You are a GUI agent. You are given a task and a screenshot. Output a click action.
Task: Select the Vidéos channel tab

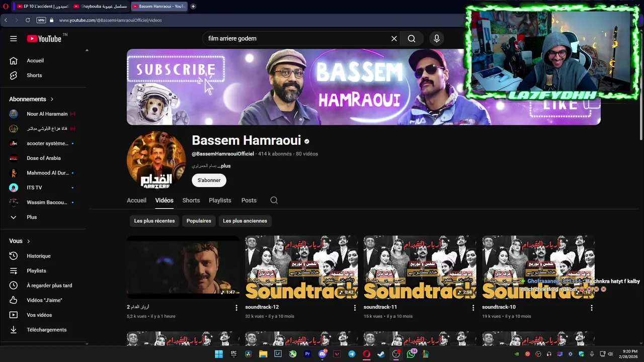pyautogui.click(x=164, y=200)
